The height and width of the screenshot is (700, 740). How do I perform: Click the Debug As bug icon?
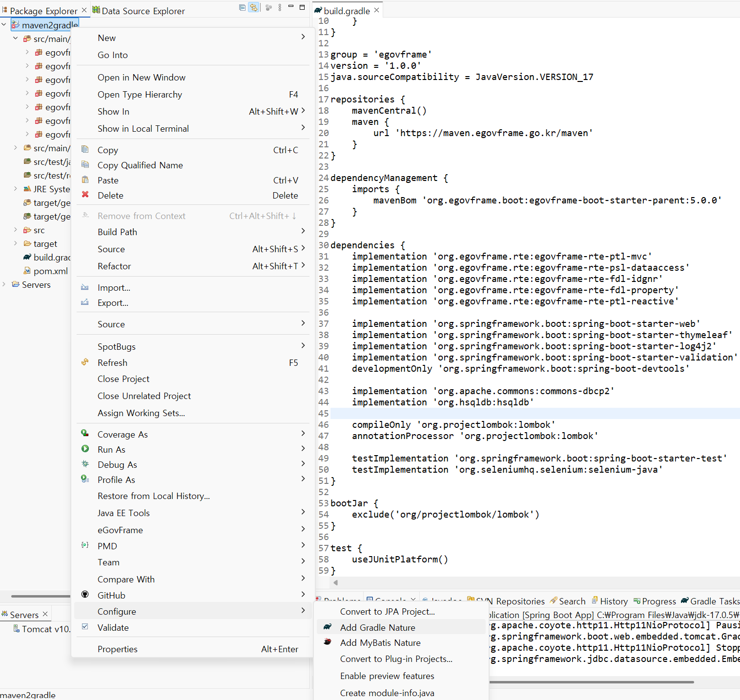85,464
